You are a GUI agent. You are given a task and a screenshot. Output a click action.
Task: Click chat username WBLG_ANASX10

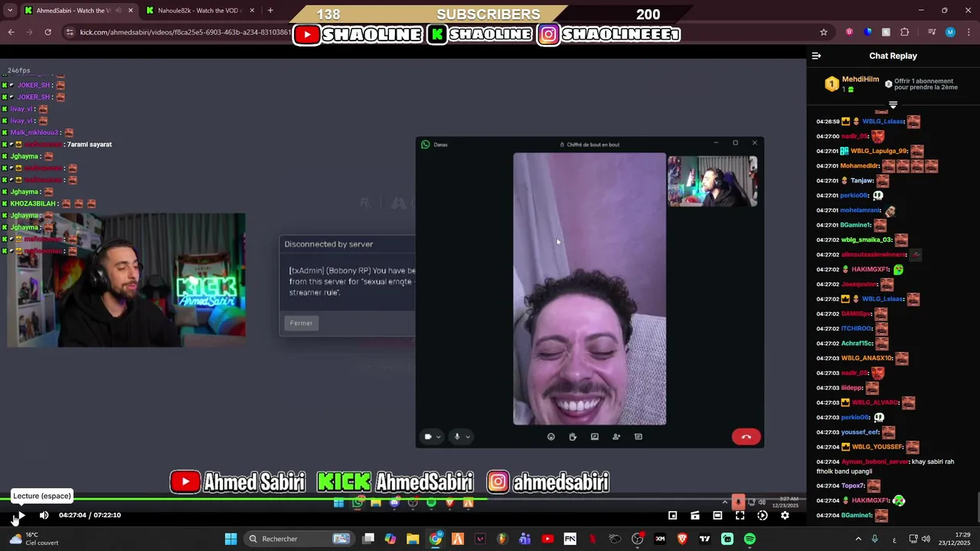click(867, 358)
